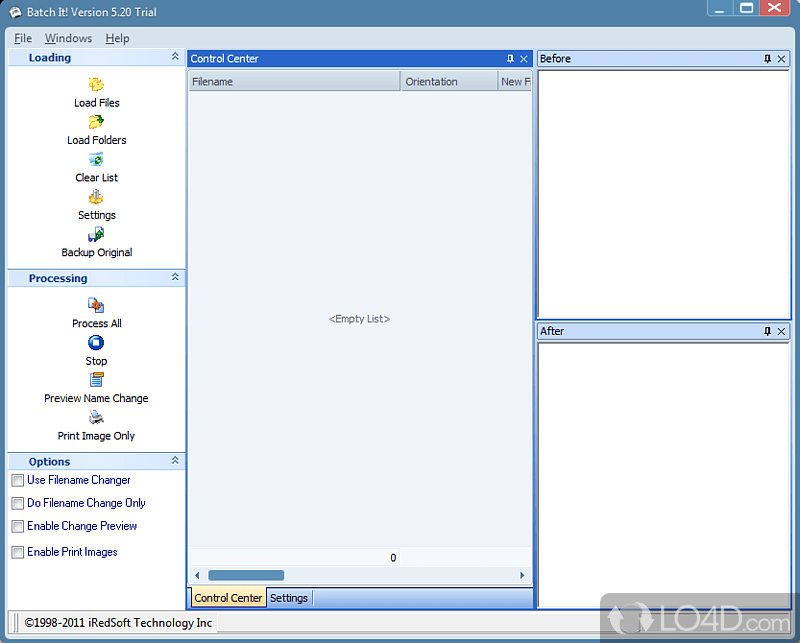This screenshot has height=643, width=800.
Task: Collapse the Loading section chevron
Action: pos(175,57)
